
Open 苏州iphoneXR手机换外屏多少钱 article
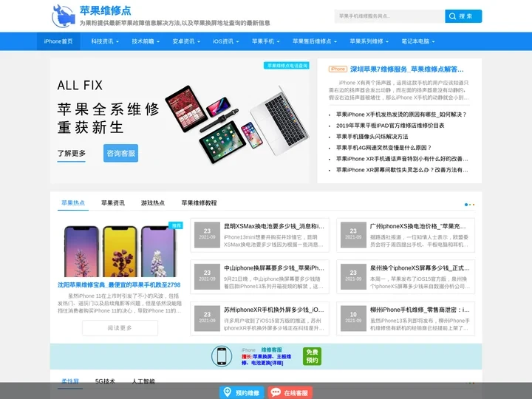(x=274, y=310)
